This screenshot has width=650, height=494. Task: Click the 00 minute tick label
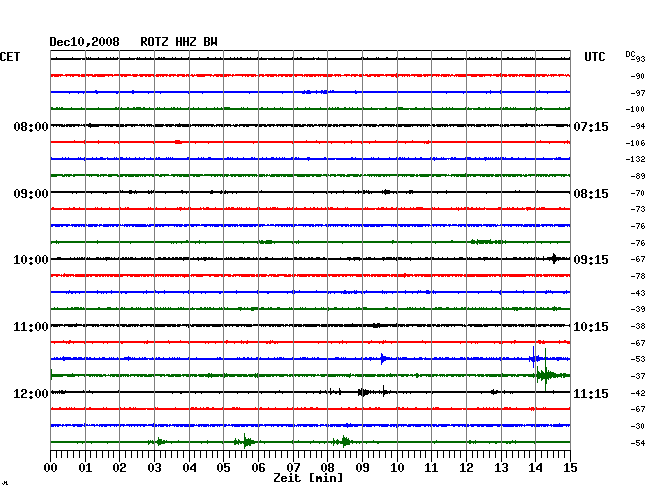[x=51, y=468]
